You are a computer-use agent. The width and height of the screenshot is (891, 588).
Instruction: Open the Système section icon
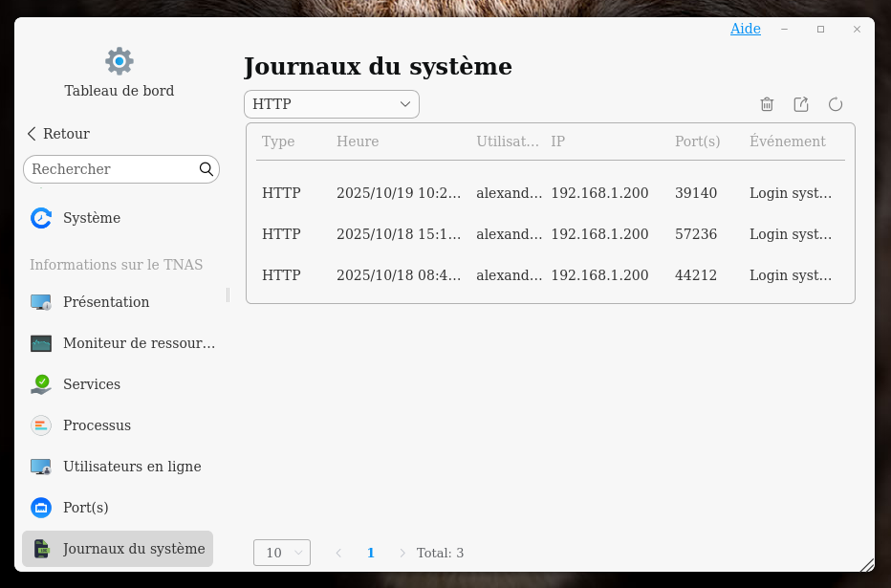[41, 218]
